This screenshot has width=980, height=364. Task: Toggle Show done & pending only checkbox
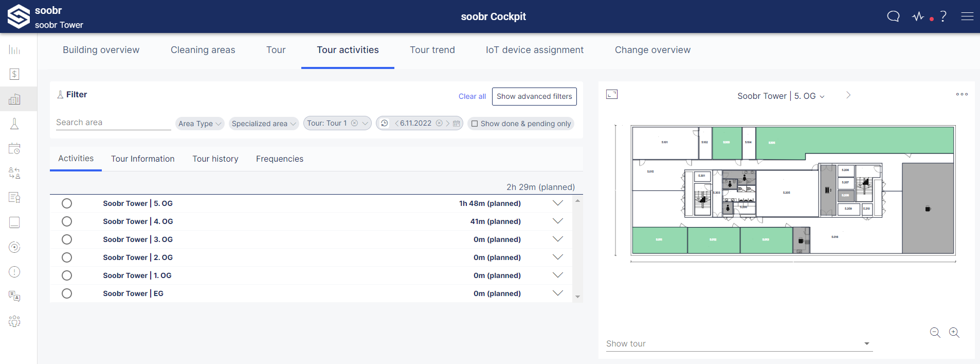pyautogui.click(x=475, y=124)
